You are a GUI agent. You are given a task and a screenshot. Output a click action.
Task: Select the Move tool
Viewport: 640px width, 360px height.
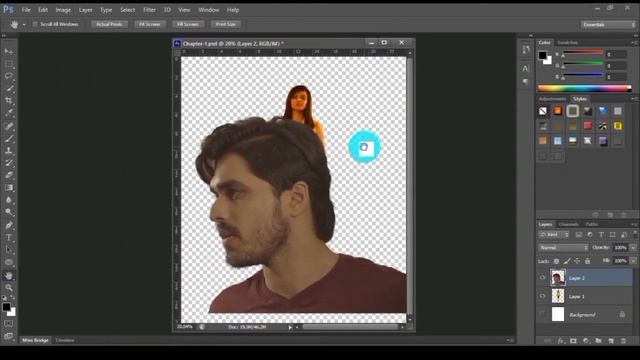click(x=9, y=51)
